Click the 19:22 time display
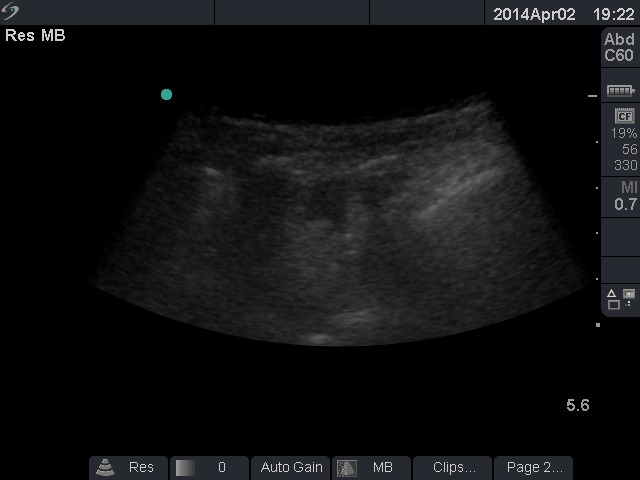 coord(613,15)
